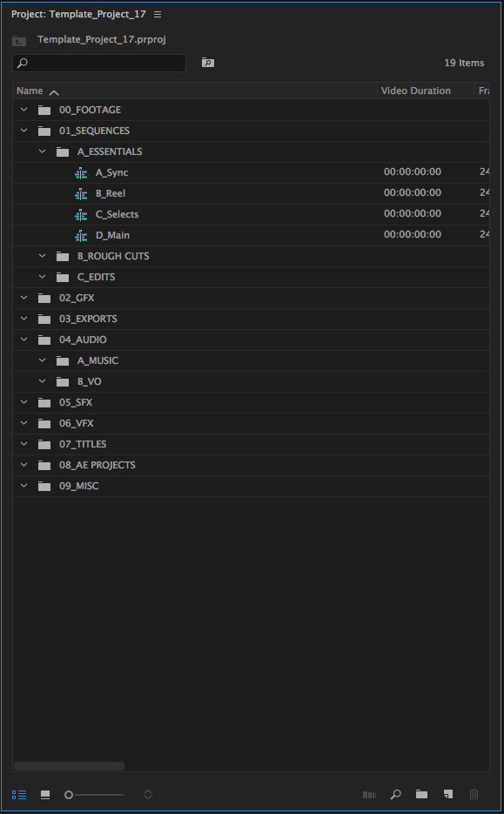Collapse the A_ESSENTIALS bin chevron

point(43,151)
